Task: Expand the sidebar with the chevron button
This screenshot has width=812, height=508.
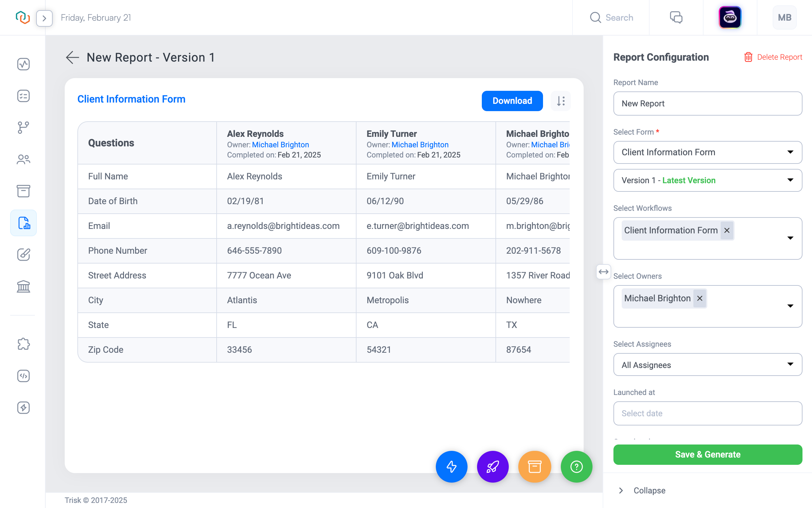Action: 44,18
